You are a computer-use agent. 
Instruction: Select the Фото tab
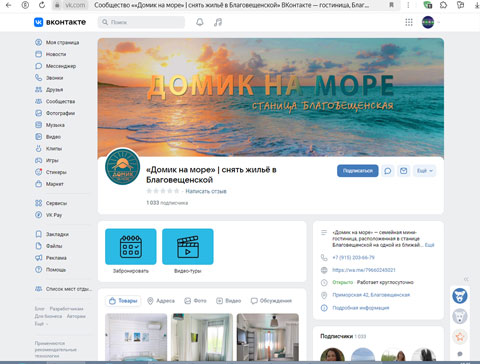(195, 301)
